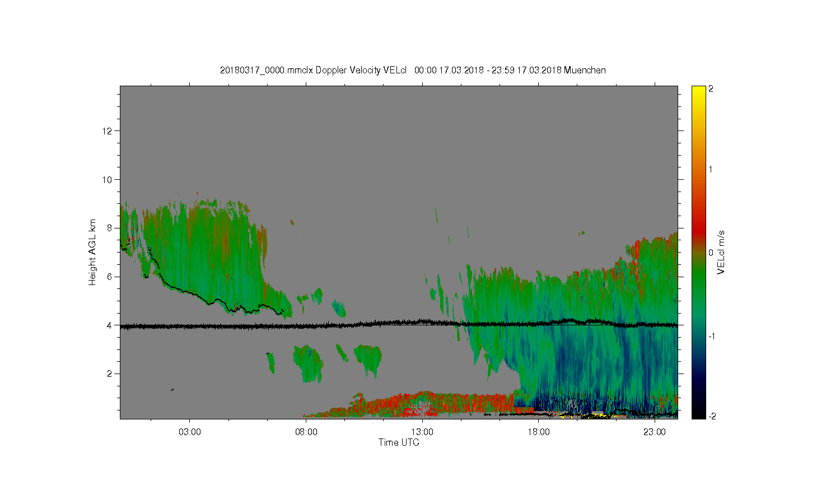Click the plot title text at top
The height and width of the screenshot is (504, 840).
(x=413, y=70)
